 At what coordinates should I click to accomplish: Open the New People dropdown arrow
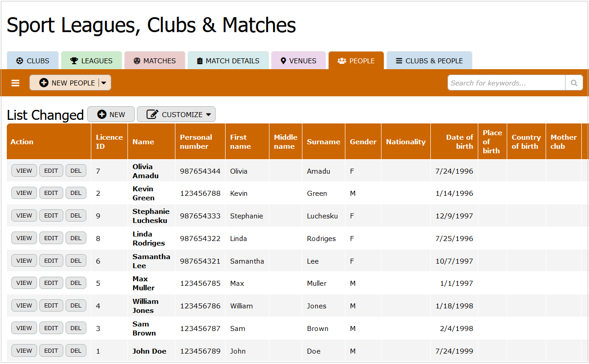coord(104,83)
